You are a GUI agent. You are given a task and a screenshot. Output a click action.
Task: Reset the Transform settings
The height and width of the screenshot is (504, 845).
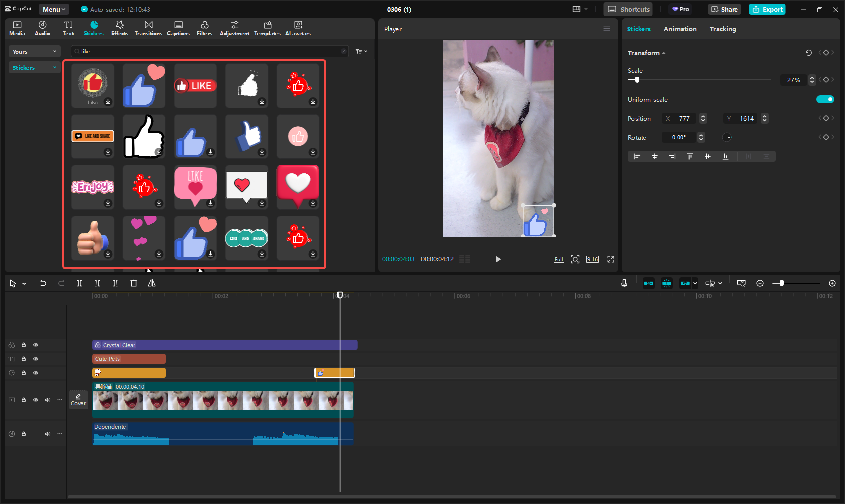pos(808,53)
